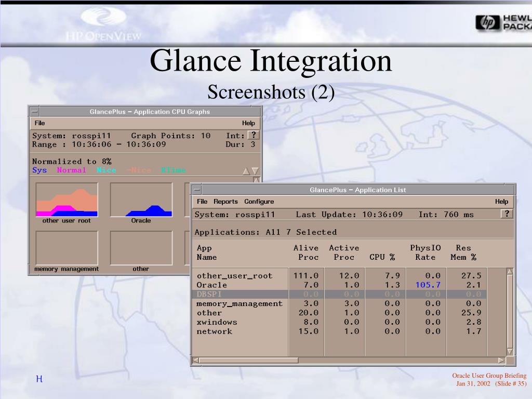
Task: Click Graph Points: 10 text
Action: (170, 136)
